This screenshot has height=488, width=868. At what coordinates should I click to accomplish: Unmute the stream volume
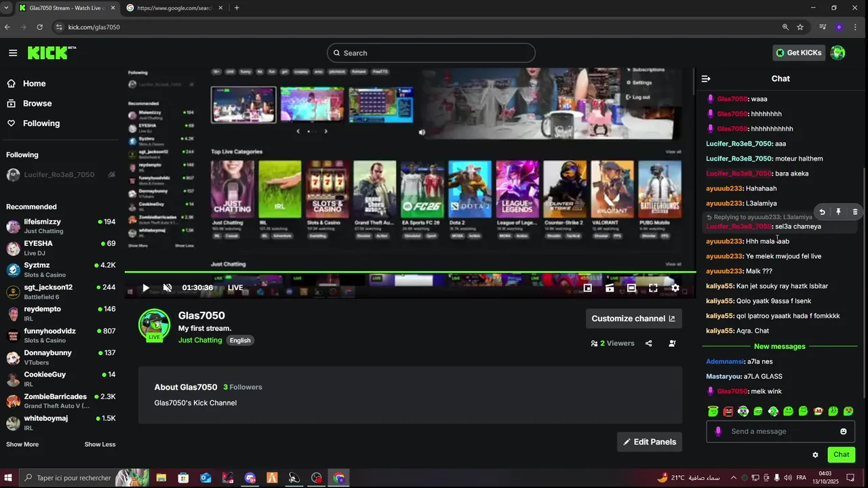click(167, 288)
